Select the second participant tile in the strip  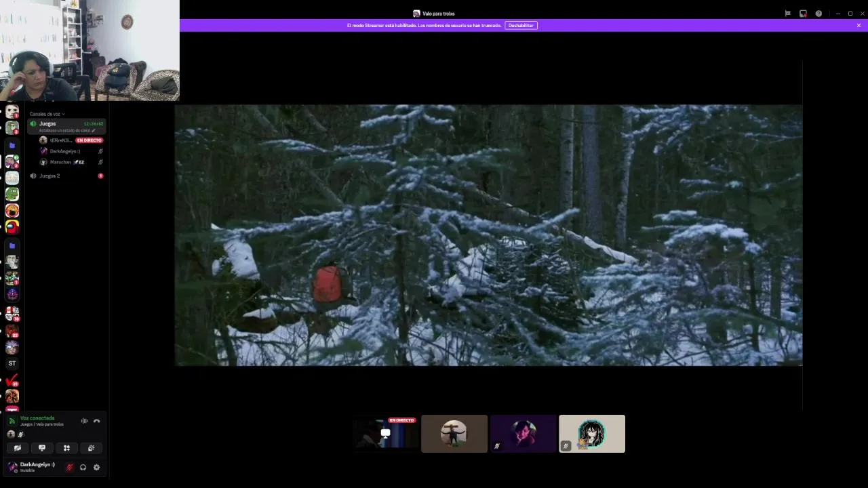click(x=454, y=434)
